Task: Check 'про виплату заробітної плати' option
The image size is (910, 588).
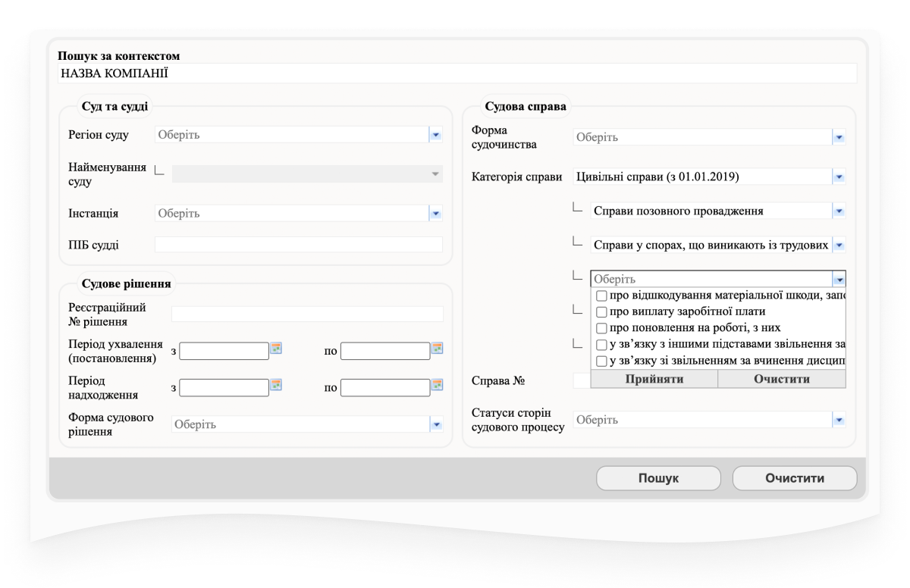Action: 601,311
